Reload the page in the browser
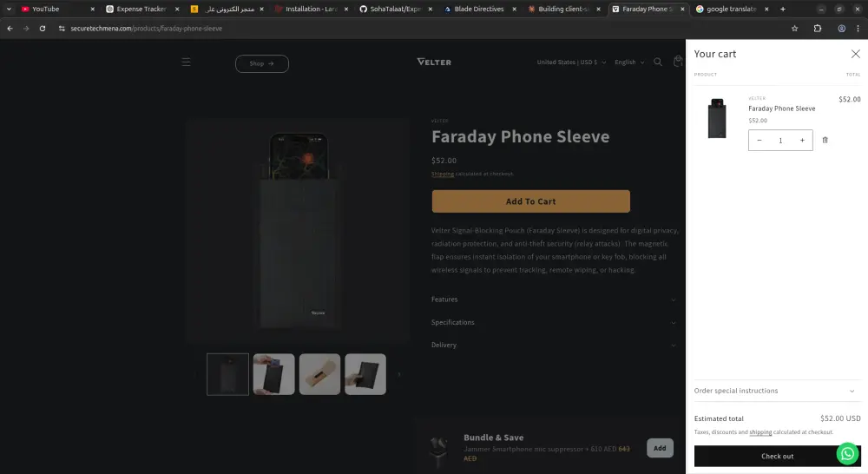Screen dimensions: 868x474 [x=42, y=29]
